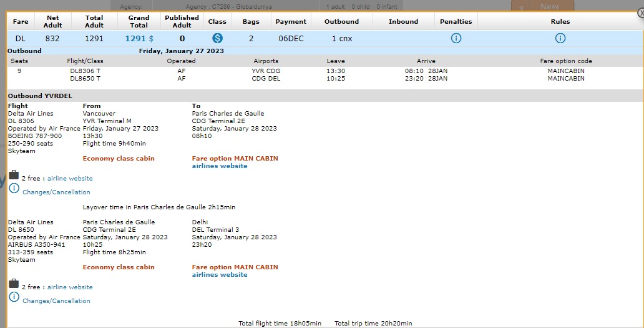Open Changes/Cancellation for the Vancouver–Paris flight
This screenshot has height=328, width=644.
(56, 192)
